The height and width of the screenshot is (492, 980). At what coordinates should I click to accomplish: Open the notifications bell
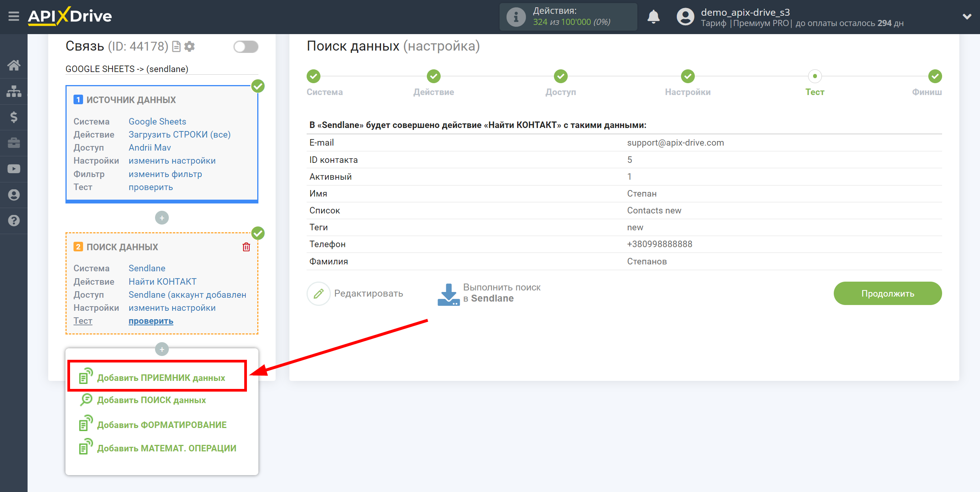653,17
